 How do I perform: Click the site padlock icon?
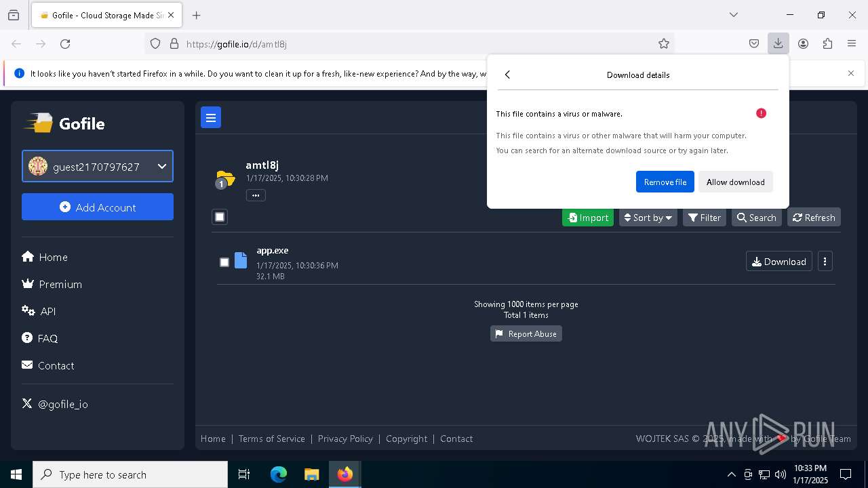point(174,43)
